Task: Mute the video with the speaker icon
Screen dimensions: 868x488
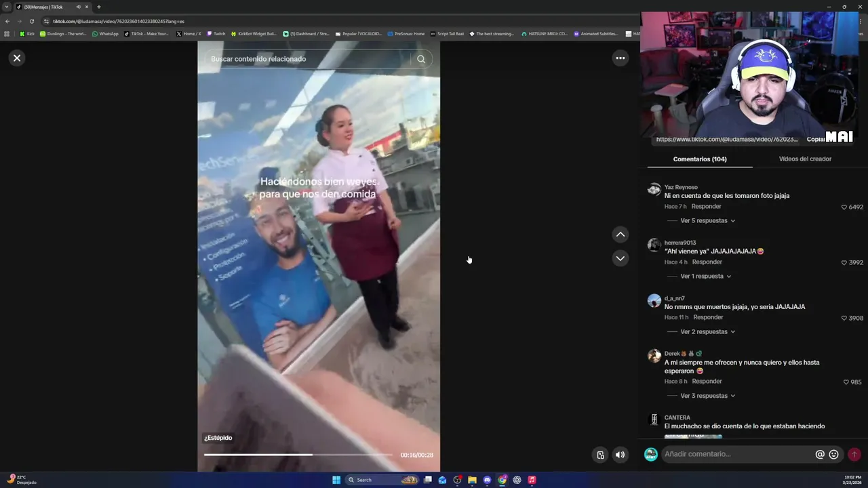Action: pyautogui.click(x=620, y=455)
